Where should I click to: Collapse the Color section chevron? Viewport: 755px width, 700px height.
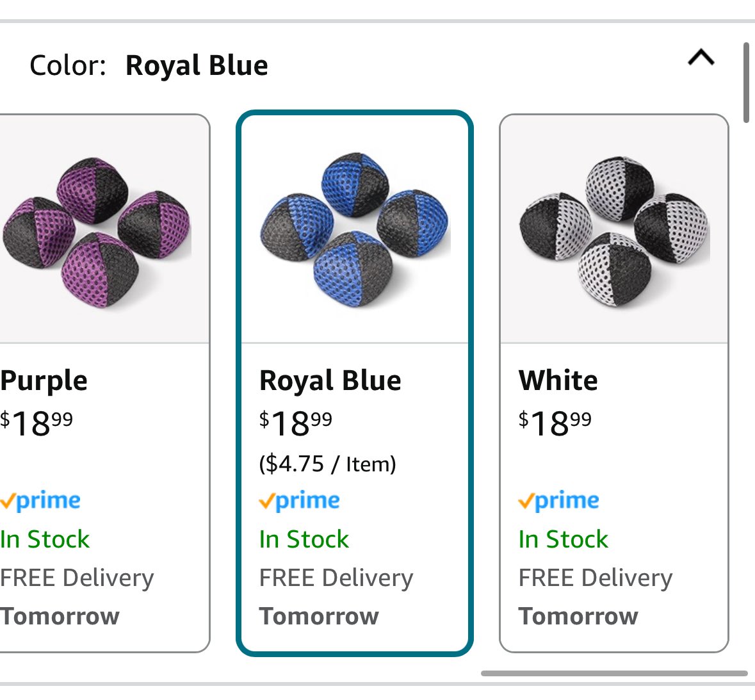click(x=701, y=57)
